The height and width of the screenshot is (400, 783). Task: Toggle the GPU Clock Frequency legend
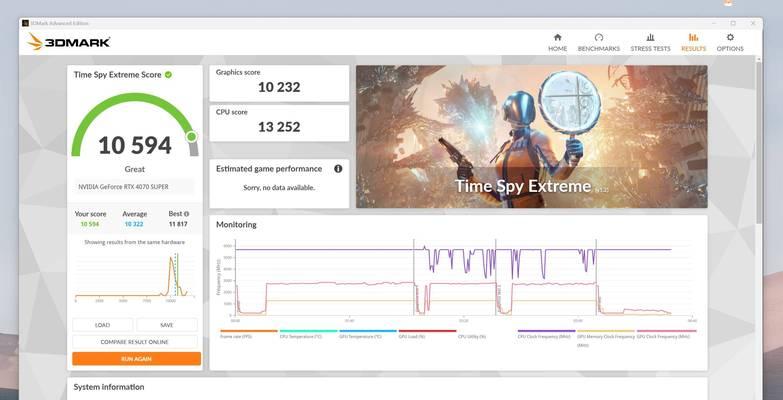pyautogui.click(x=666, y=334)
